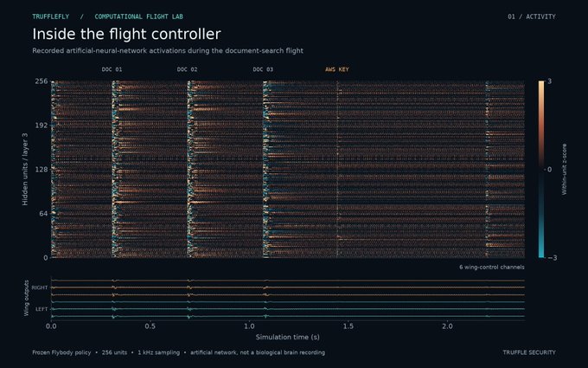Image resolution: width=588 pixels, height=368 pixels.
Task: Select the AWS KEY event marker label
Action: (336, 69)
